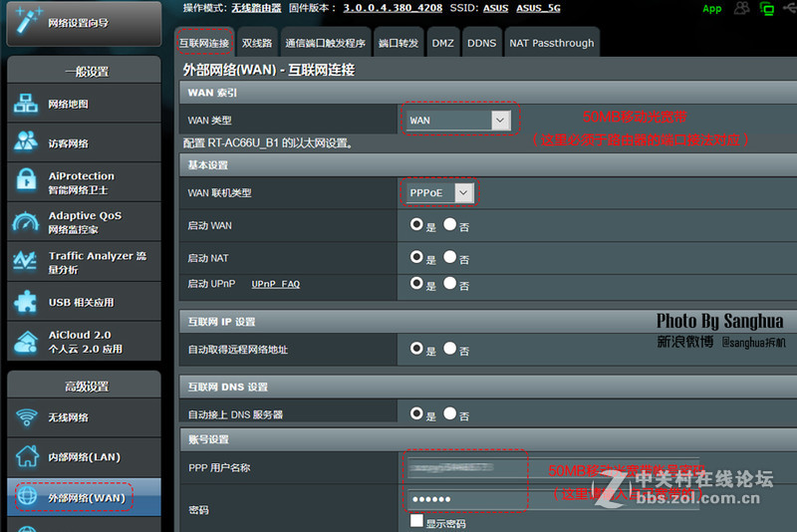The height and width of the screenshot is (532, 797).
Task: Open 无线网络 sidebar item
Action: [85, 417]
